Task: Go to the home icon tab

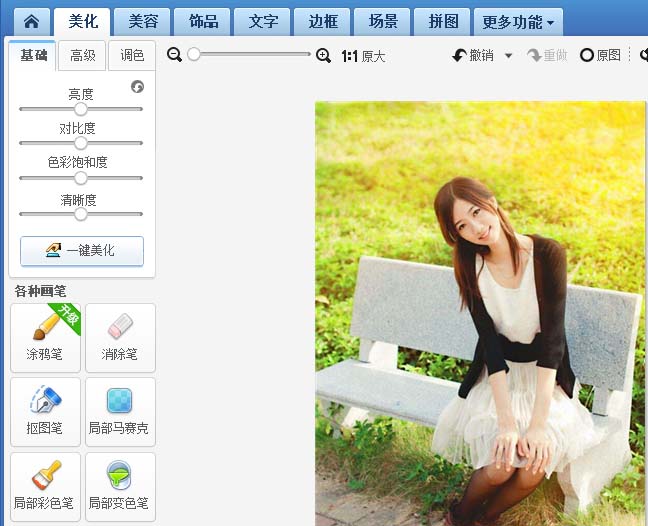Action: point(32,21)
